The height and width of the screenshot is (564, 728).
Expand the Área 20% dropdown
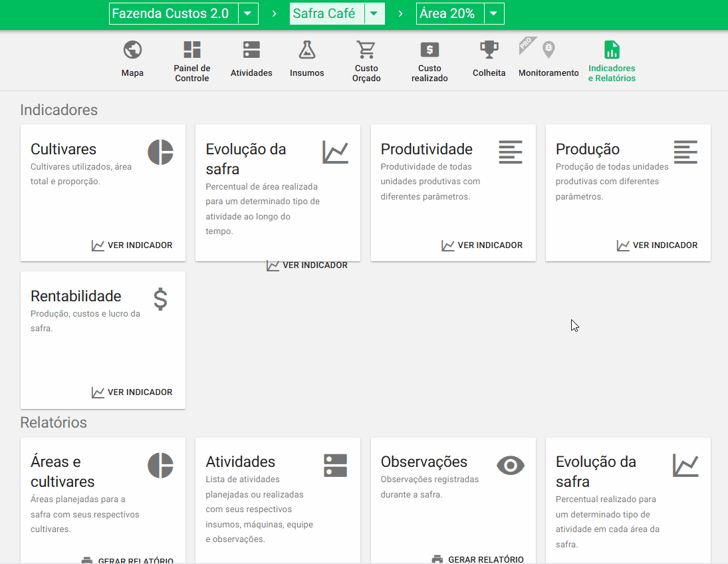(494, 13)
